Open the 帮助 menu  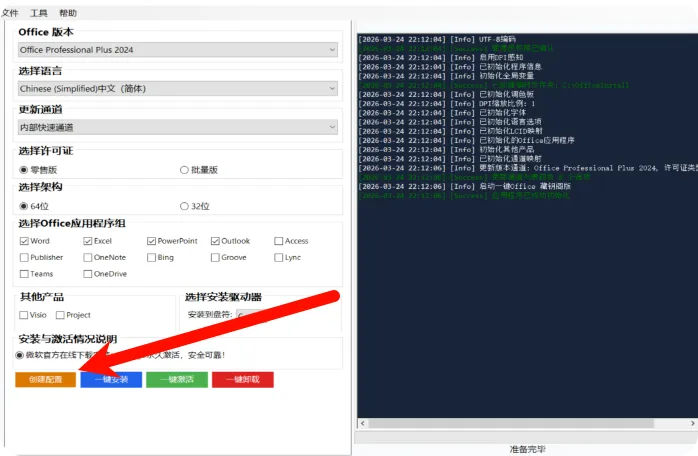tap(68, 13)
